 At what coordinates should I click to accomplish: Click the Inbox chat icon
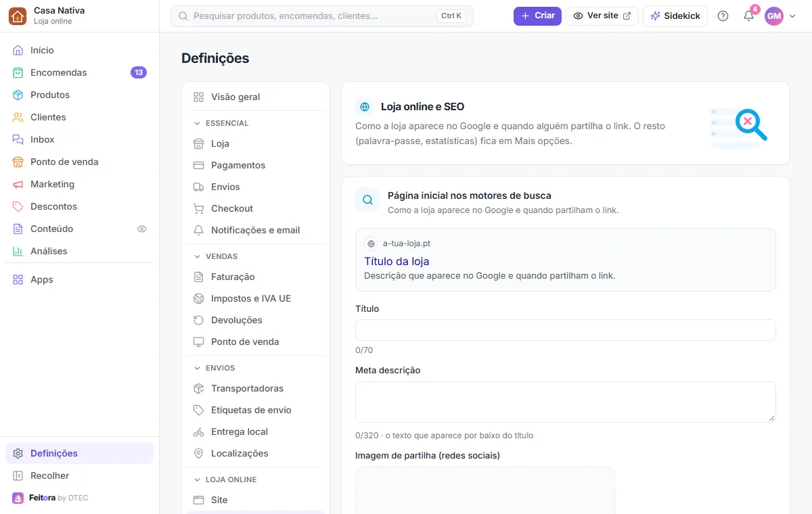(x=18, y=139)
